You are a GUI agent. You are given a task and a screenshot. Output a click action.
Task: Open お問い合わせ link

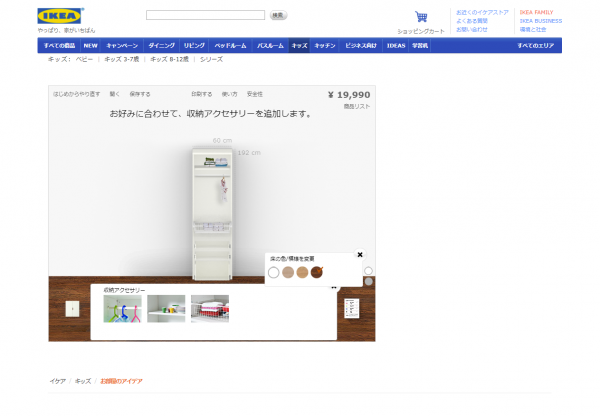click(472, 29)
